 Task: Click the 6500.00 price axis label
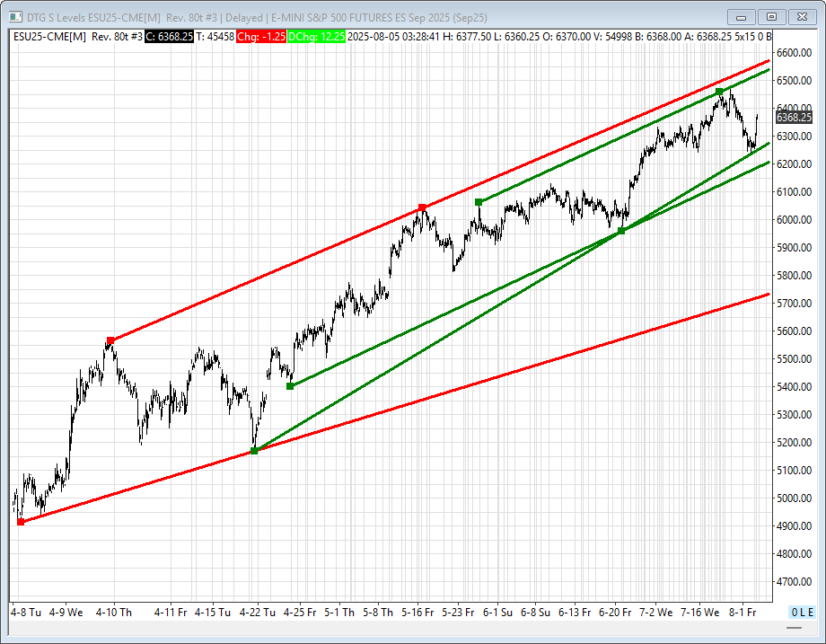pyautogui.click(x=794, y=81)
